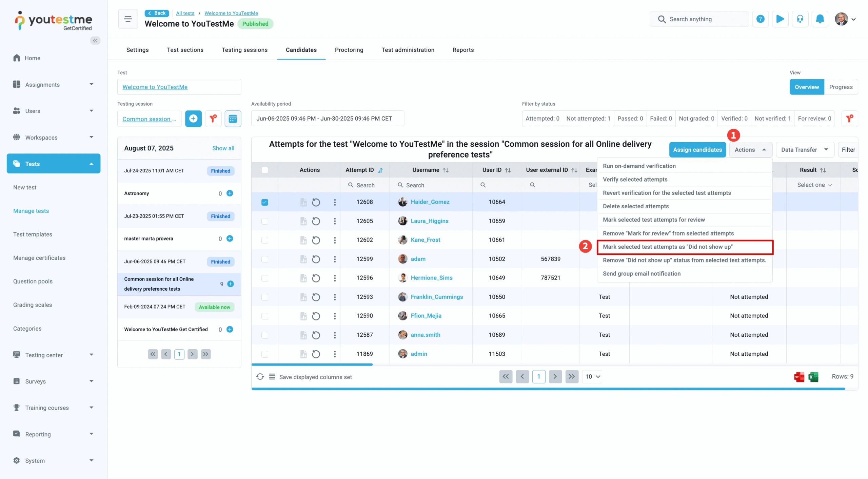The image size is (868, 479).
Task: Click the Back button
Action: coord(157,13)
